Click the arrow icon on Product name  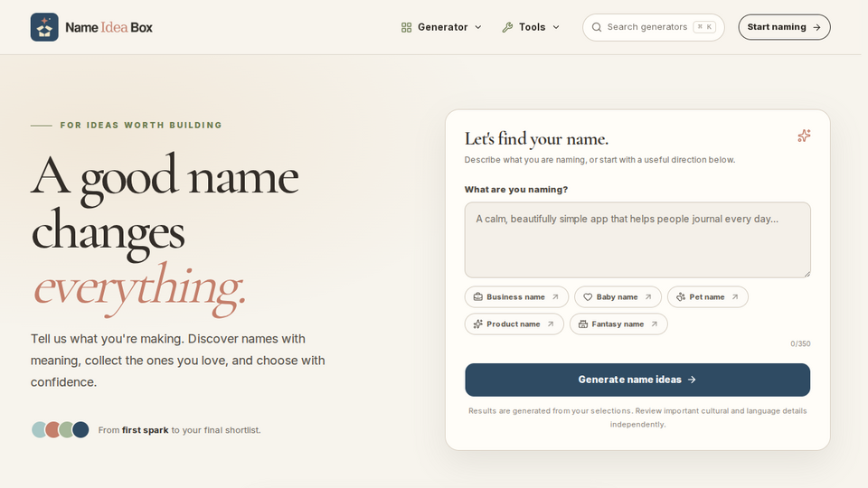click(551, 324)
